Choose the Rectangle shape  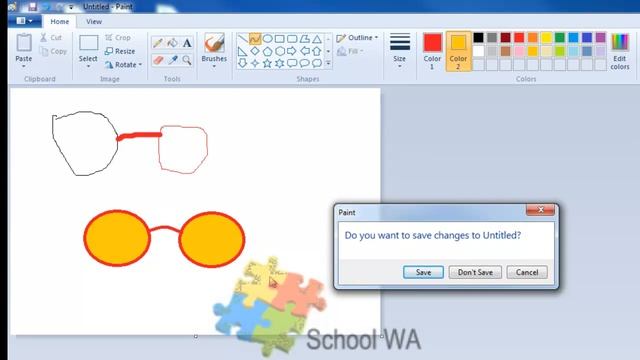tap(280, 39)
